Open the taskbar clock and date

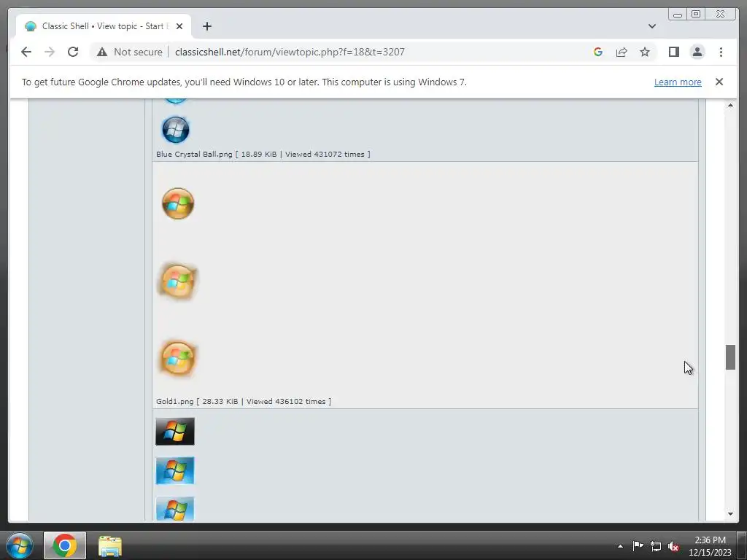[x=710, y=546]
